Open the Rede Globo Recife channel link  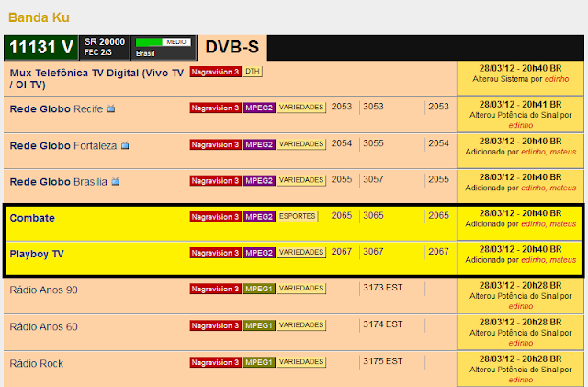point(56,108)
